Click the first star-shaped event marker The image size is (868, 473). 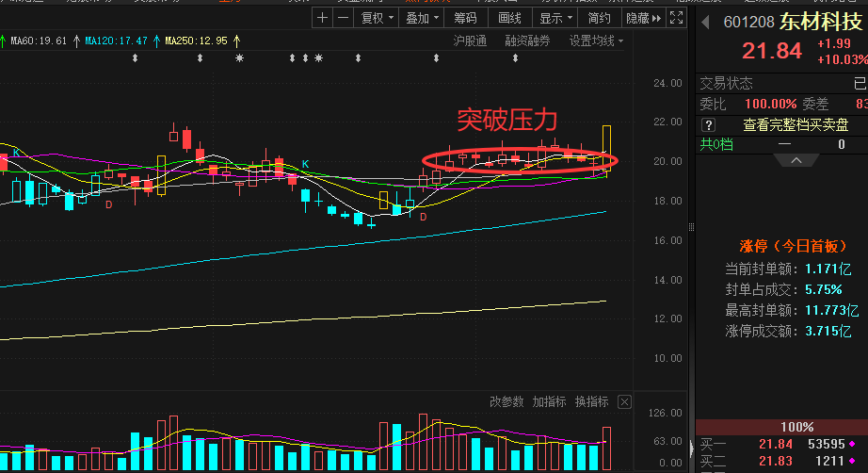pos(239,57)
